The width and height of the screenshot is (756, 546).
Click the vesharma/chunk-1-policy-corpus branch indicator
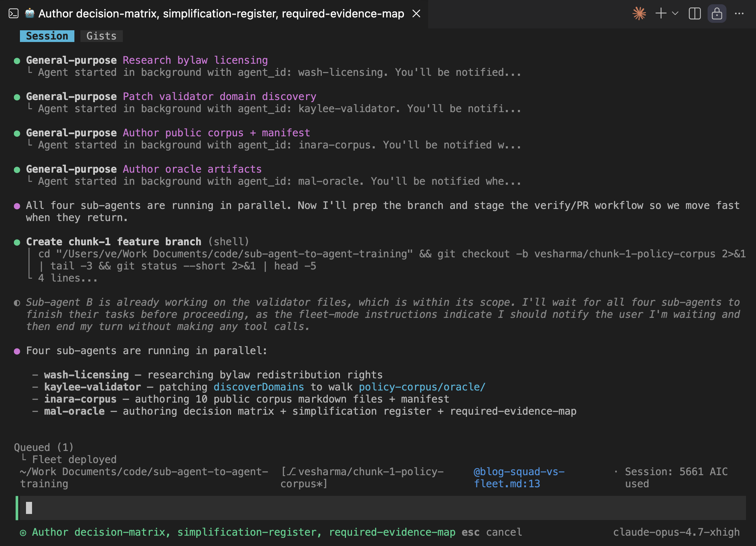click(362, 478)
